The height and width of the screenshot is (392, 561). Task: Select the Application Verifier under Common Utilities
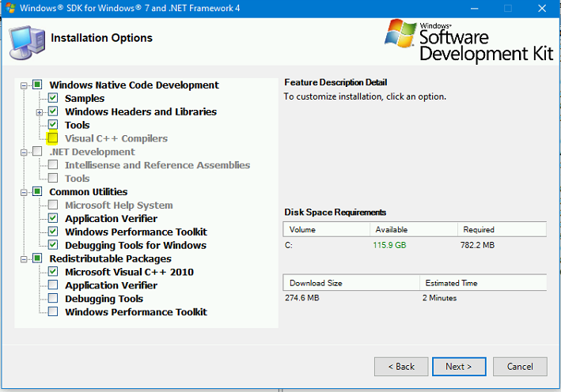pos(111,218)
